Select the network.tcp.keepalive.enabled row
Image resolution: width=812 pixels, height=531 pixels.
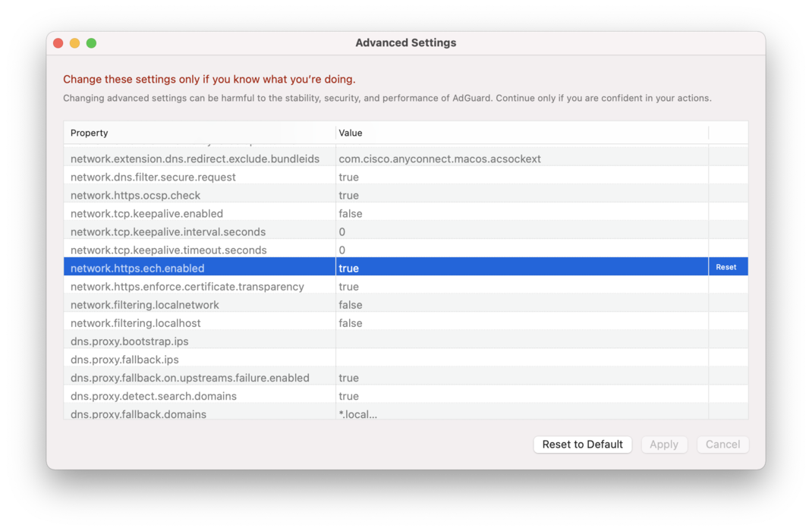[190, 213]
